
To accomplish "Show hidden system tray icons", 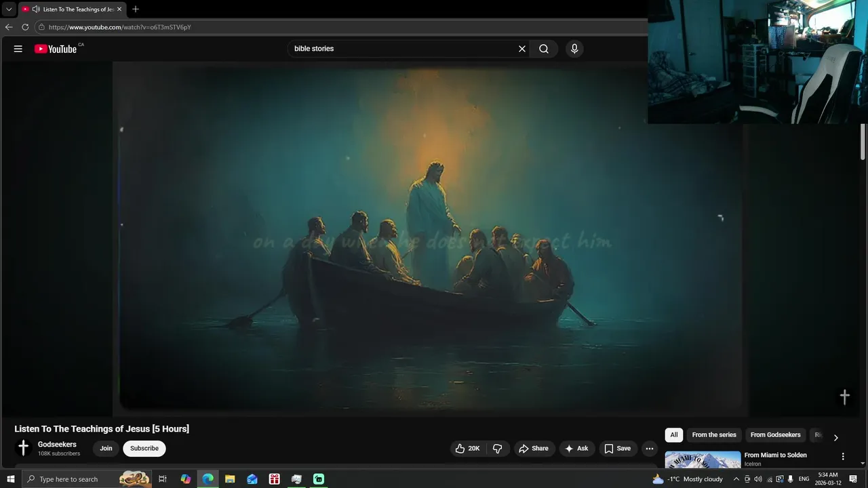I will 736,479.
